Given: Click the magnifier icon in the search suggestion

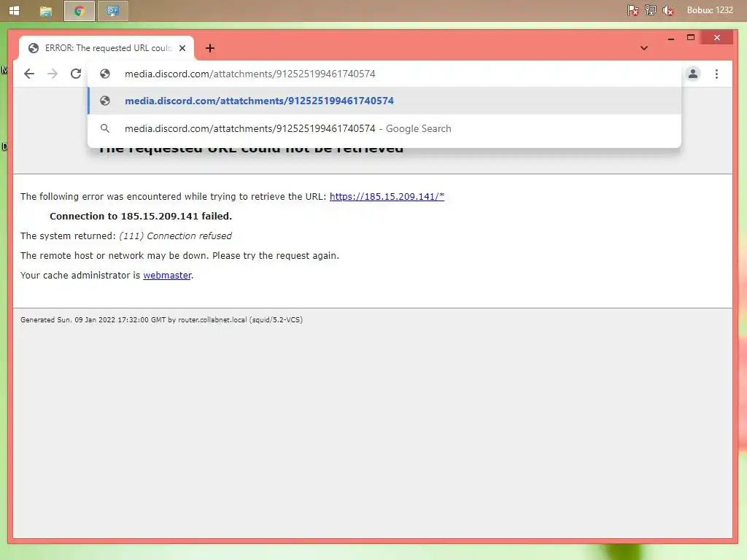Looking at the screenshot, I should pyautogui.click(x=105, y=128).
